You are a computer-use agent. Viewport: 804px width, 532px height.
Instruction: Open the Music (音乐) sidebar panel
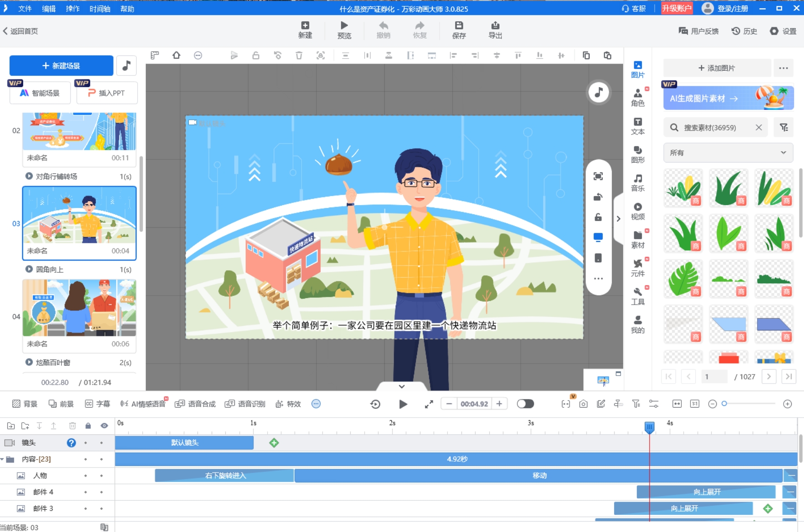637,182
